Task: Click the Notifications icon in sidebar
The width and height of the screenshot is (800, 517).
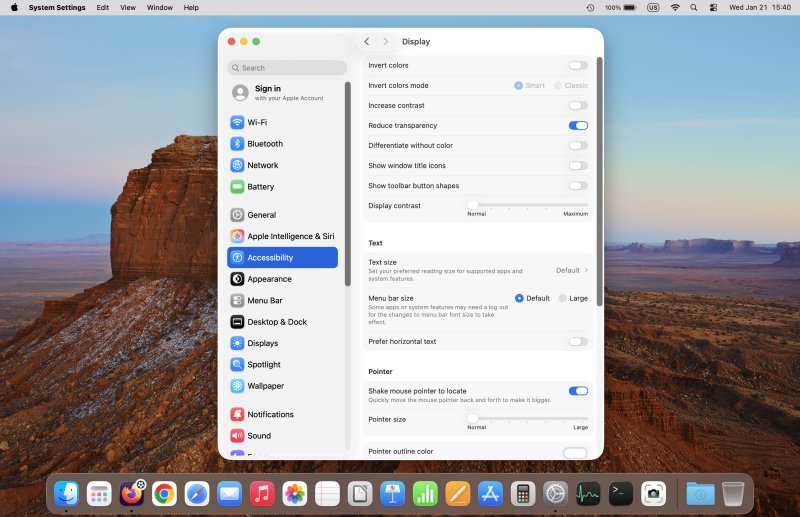Action: pyautogui.click(x=237, y=414)
